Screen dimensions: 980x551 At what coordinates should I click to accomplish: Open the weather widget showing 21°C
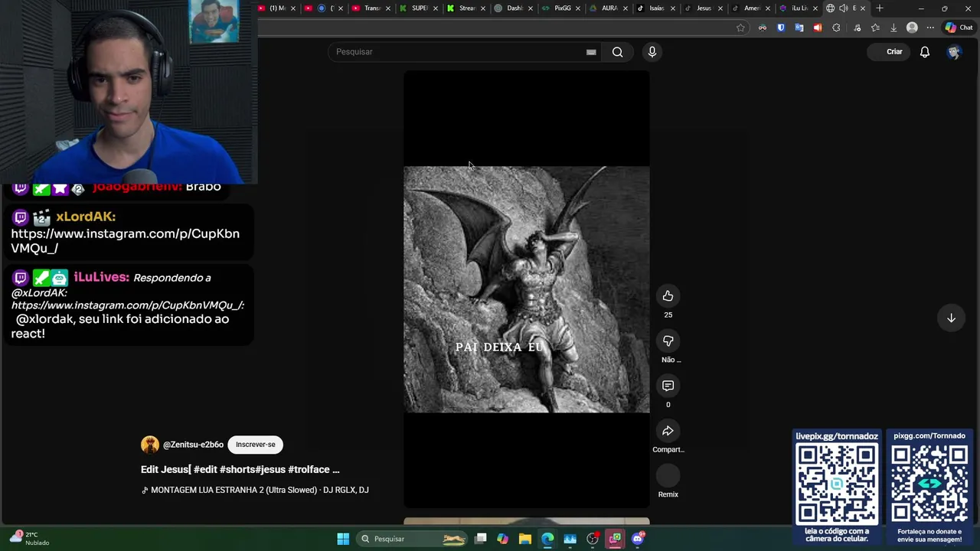click(x=29, y=539)
